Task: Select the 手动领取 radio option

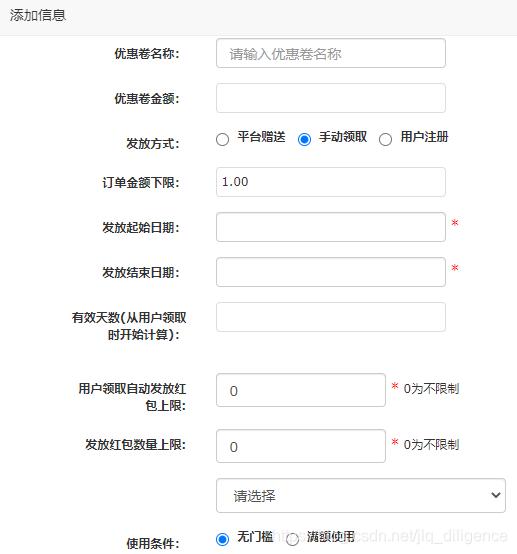Action: coord(304,140)
